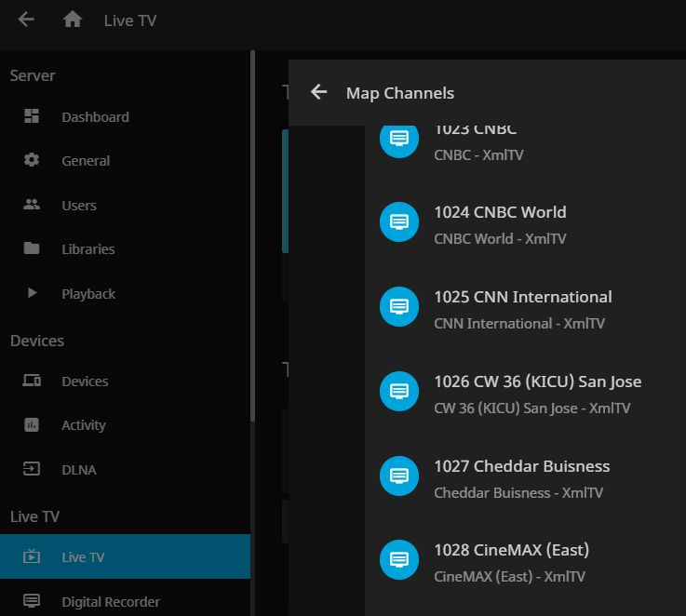Click the 'CNBC World - XmlTV' mapping text
Screen dimensions: 686x616
tap(500, 239)
